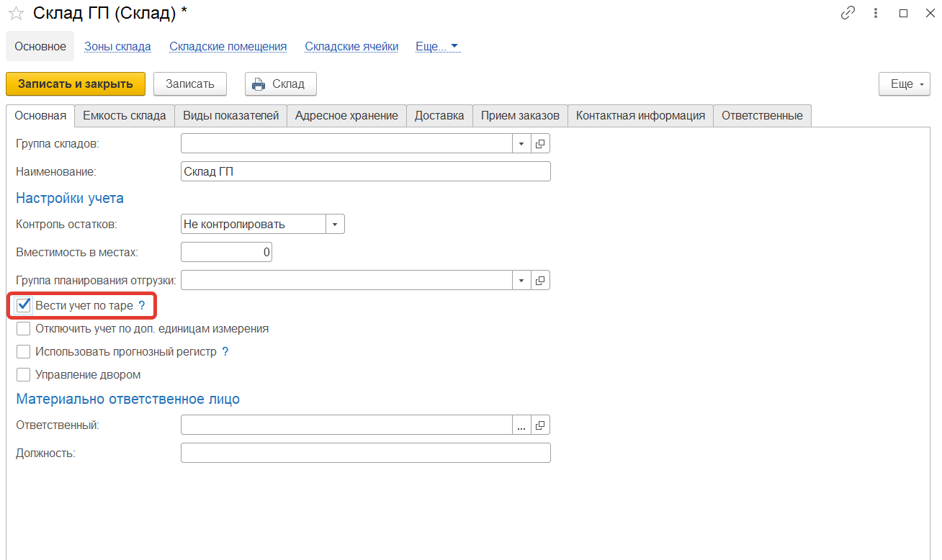Screen dimensions: 942x560
Task: Open the Контактная информация tab
Action: (x=640, y=116)
